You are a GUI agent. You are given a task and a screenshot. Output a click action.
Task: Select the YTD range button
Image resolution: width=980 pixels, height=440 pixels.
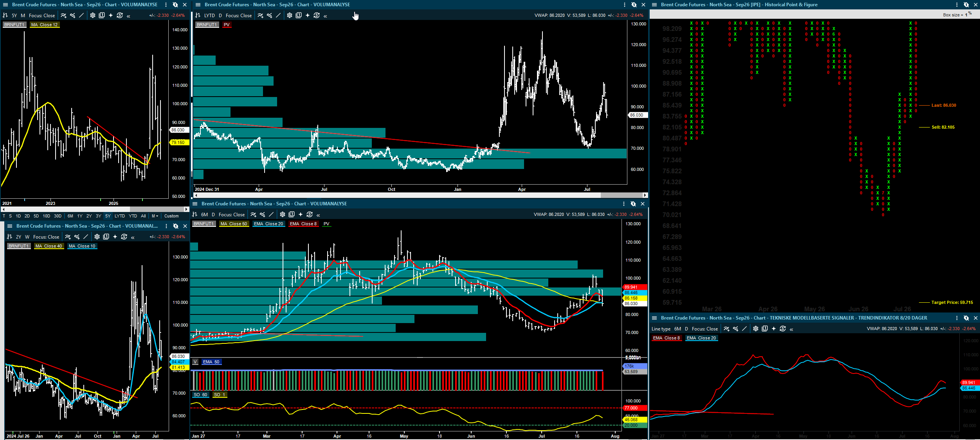[133, 216]
